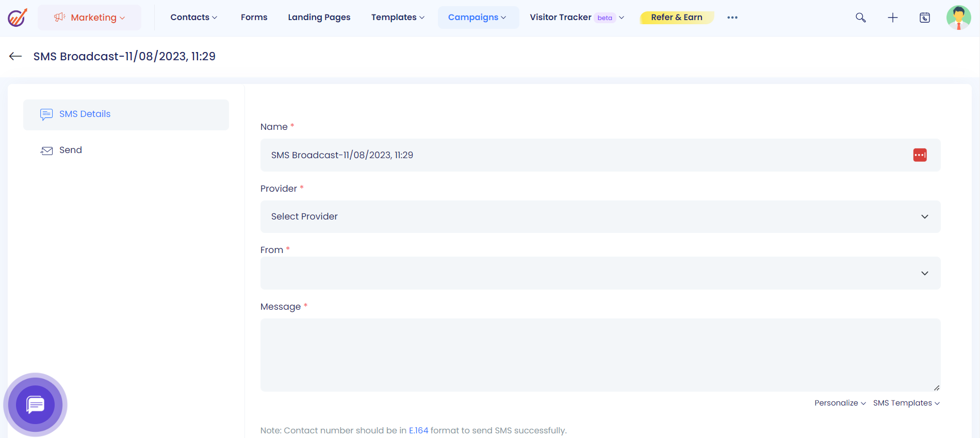Open the call log calendar icon
The image size is (980, 438).
pyautogui.click(x=925, y=18)
